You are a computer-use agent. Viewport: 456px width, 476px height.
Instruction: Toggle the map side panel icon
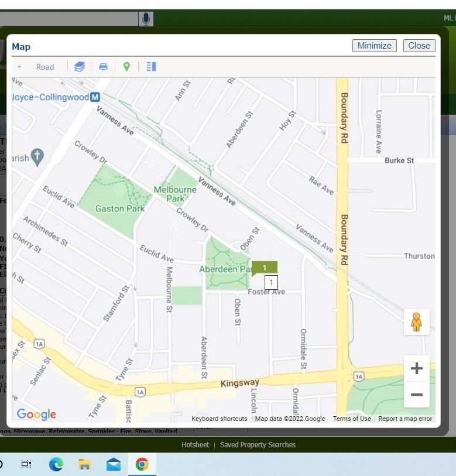(151, 67)
